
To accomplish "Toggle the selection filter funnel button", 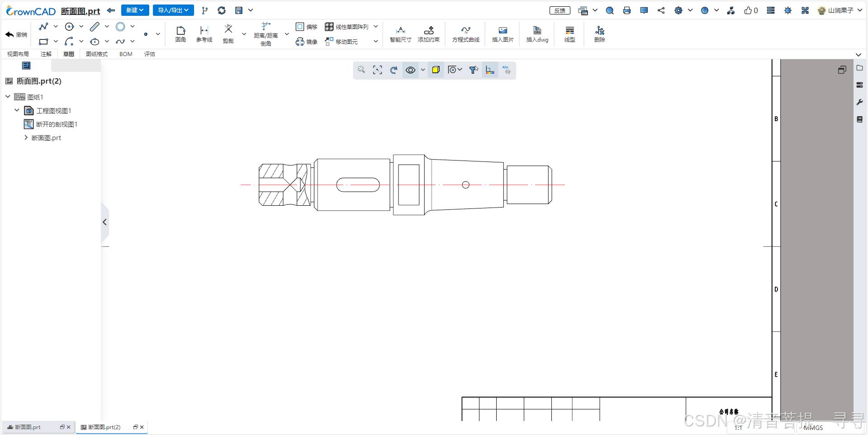I will point(474,70).
